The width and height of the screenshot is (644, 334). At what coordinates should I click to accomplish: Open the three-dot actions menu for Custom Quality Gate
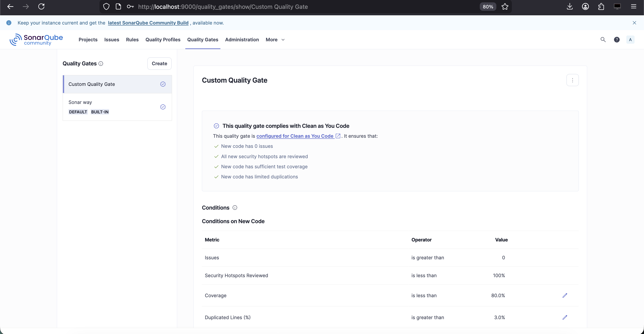572,80
